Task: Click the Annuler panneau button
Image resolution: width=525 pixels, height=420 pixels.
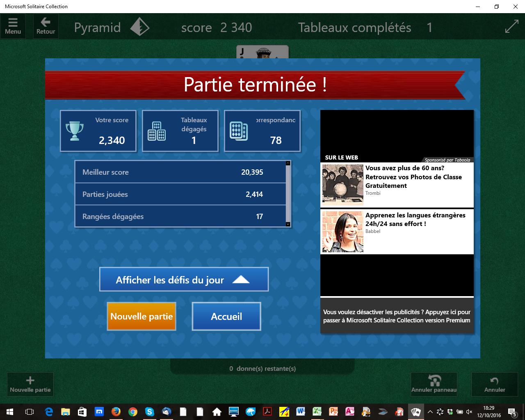Action: pyautogui.click(x=434, y=384)
